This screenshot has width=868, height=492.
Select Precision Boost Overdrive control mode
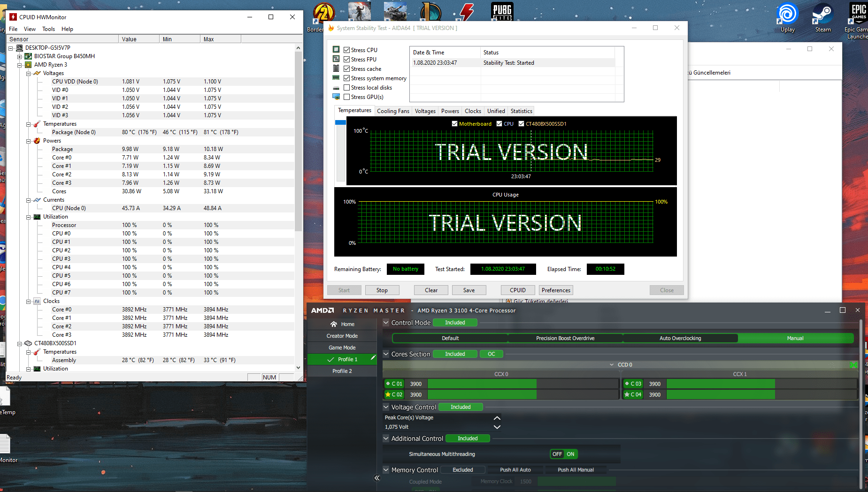tap(565, 338)
